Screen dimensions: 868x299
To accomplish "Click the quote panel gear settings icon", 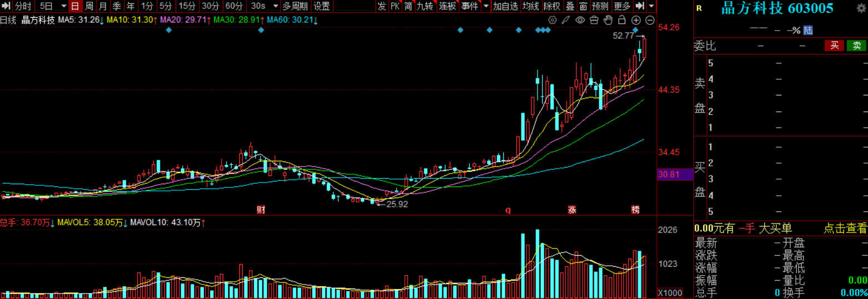I will (861, 8).
